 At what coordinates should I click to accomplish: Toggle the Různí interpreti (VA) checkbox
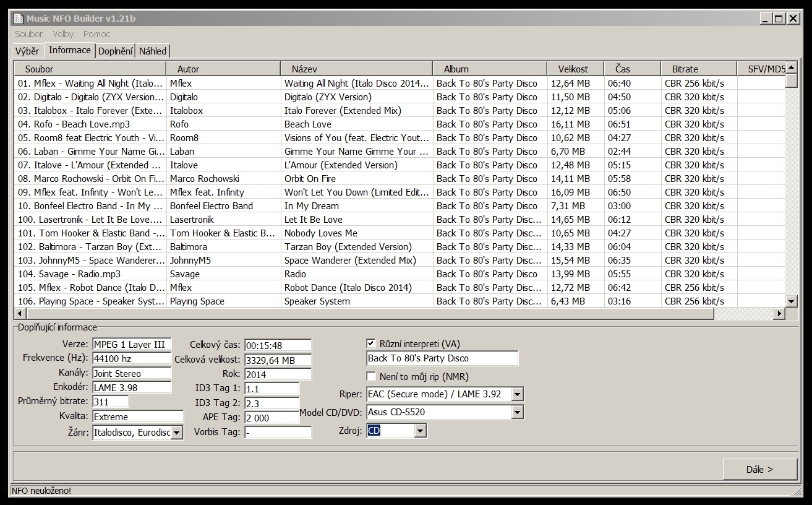click(x=371, y=343)
